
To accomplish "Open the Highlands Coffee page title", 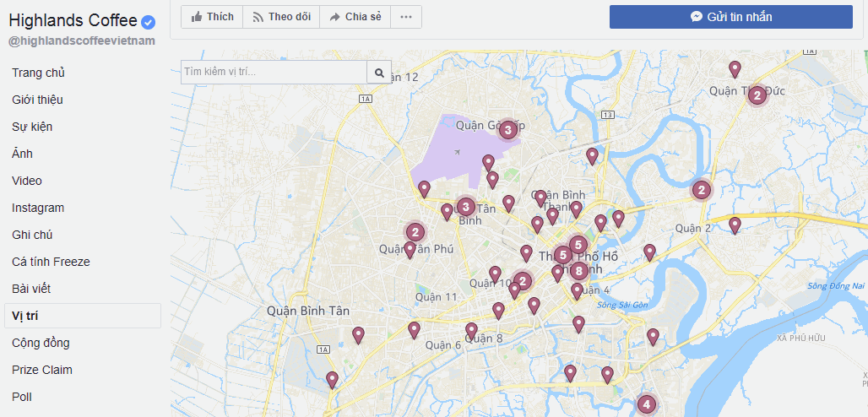I will [73, 21].
